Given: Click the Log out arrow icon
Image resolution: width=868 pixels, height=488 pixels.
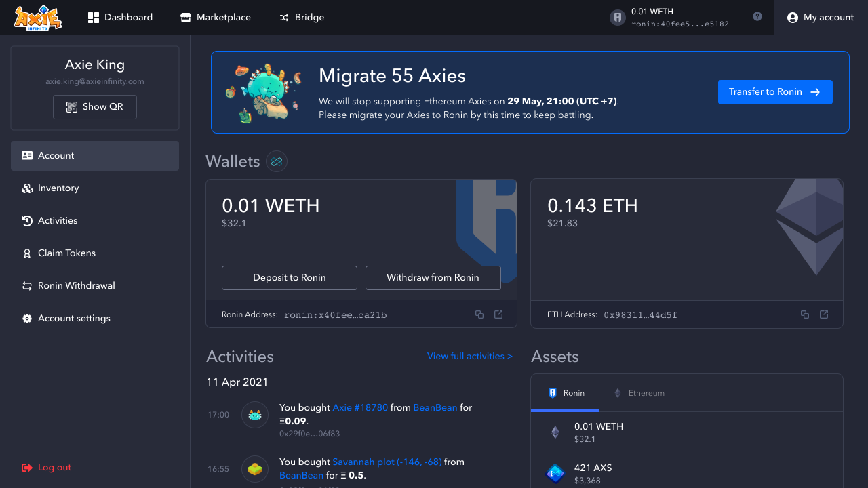Looking at the screenshot, I should pyautogui.click(x=27, y=468).
